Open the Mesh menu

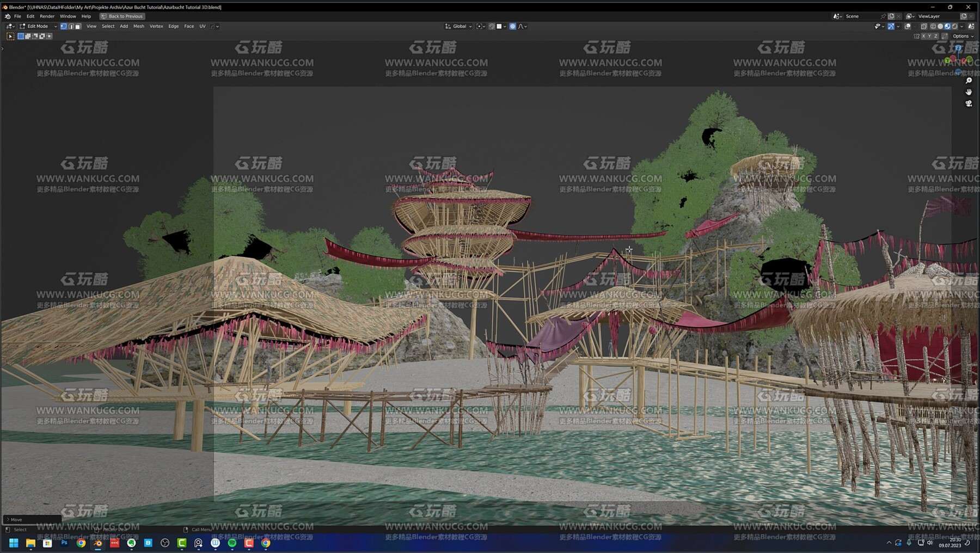[139, 26]
